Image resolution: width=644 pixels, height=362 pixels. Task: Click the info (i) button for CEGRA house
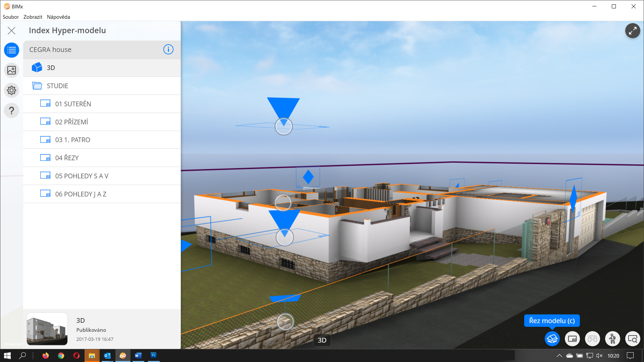[x=168, y=49]
